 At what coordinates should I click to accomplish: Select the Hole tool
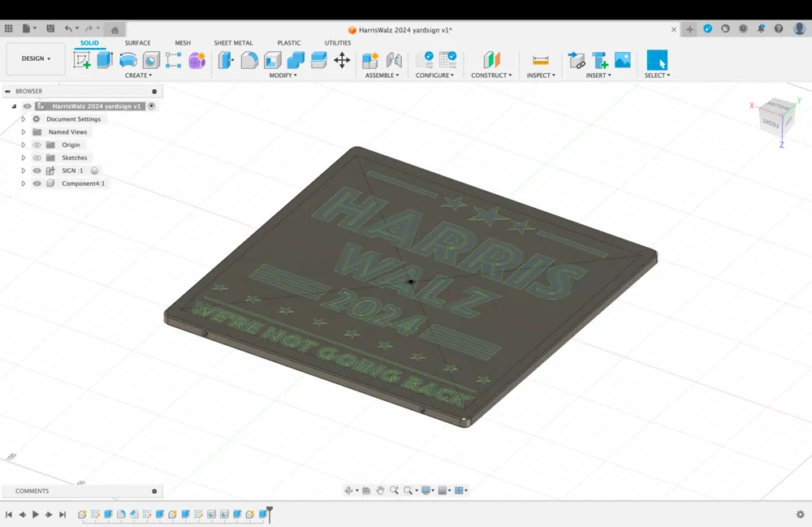[151, 60]
